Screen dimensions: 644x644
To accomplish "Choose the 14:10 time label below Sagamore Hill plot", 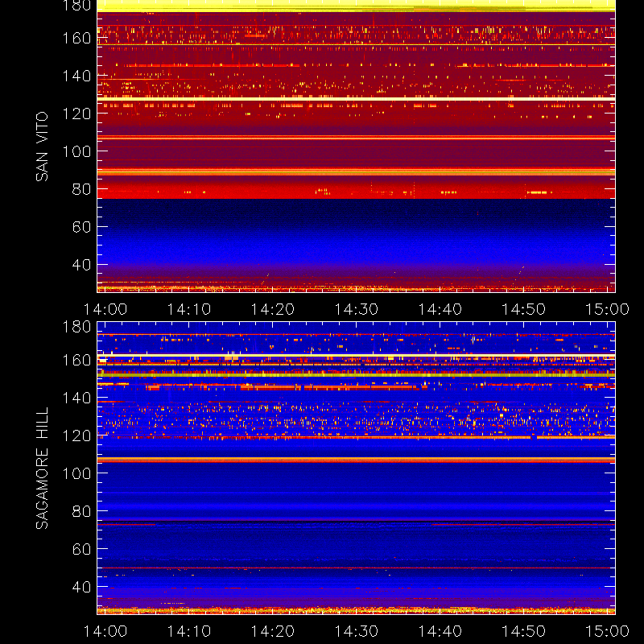I will point(189,631).
